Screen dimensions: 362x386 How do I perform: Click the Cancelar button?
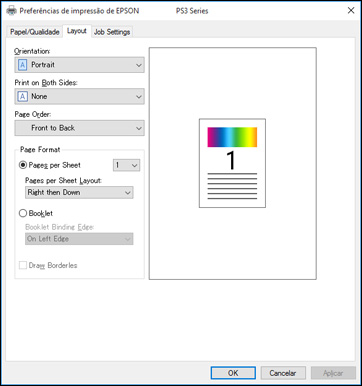coord(283,373)
